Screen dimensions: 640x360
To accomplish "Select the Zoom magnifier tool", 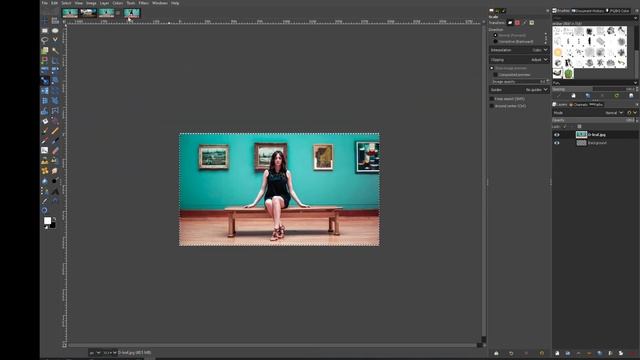I will [44, 210].
